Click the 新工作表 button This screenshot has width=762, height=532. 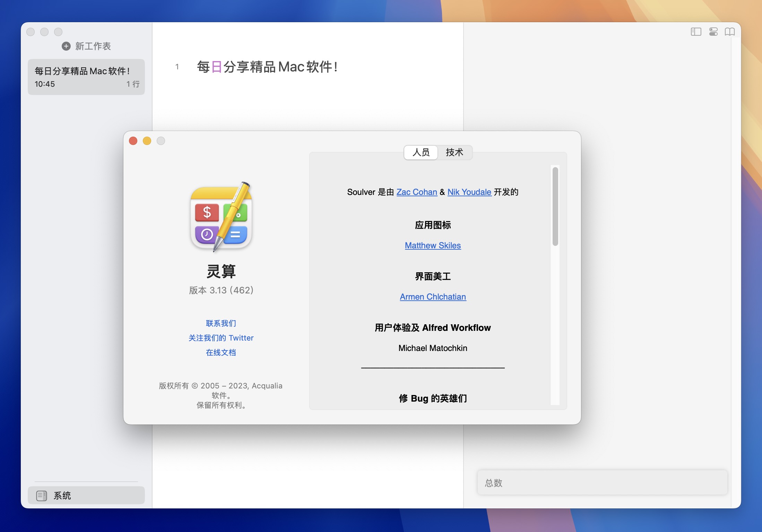pyautogui.click(x=86, y=46)
